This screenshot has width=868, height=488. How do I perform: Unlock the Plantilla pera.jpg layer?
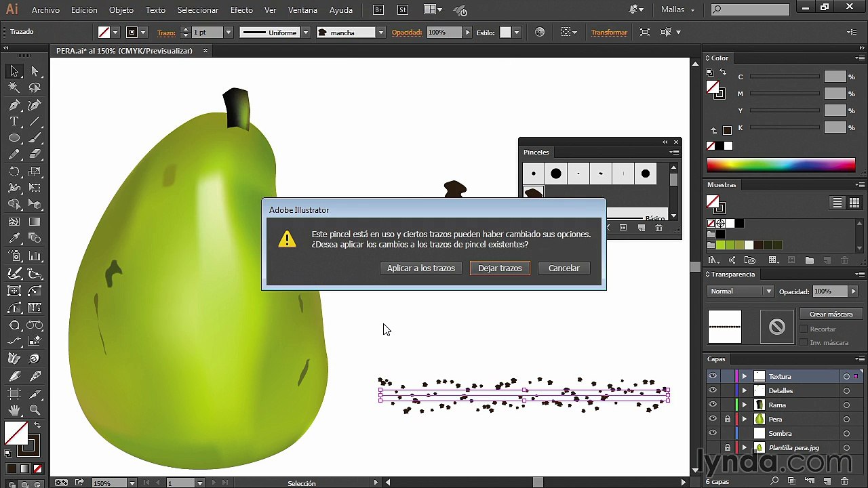[x=727, y=447]
